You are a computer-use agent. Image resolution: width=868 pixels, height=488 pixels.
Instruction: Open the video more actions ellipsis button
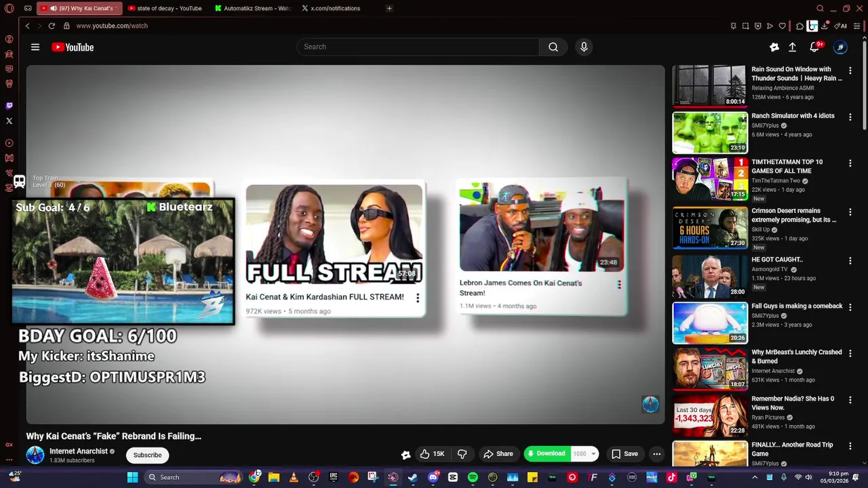[x=656, y=453]
